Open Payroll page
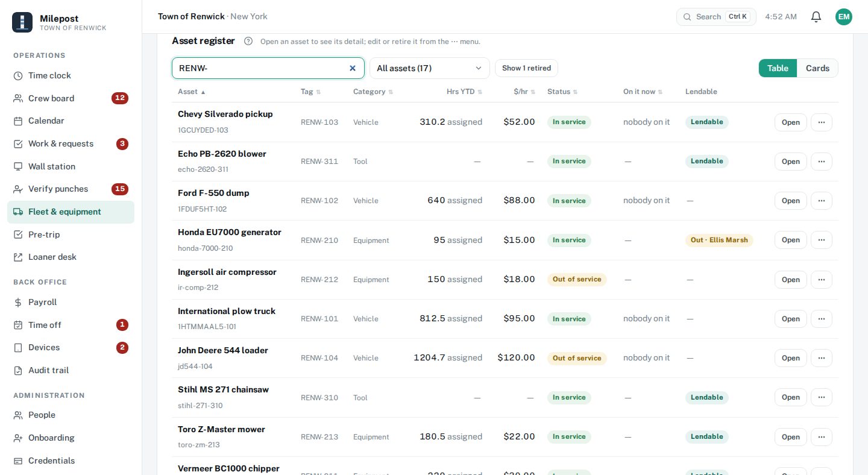The height and width of the screenshot is (475, 868). [x=71, y=302]
